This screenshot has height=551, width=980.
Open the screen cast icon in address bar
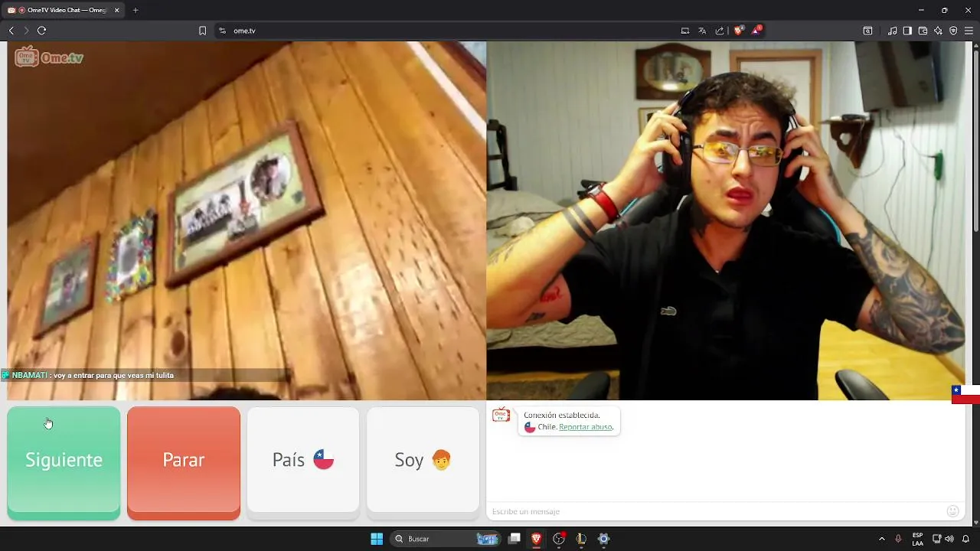pyautogui.click(x=685, y=31)
